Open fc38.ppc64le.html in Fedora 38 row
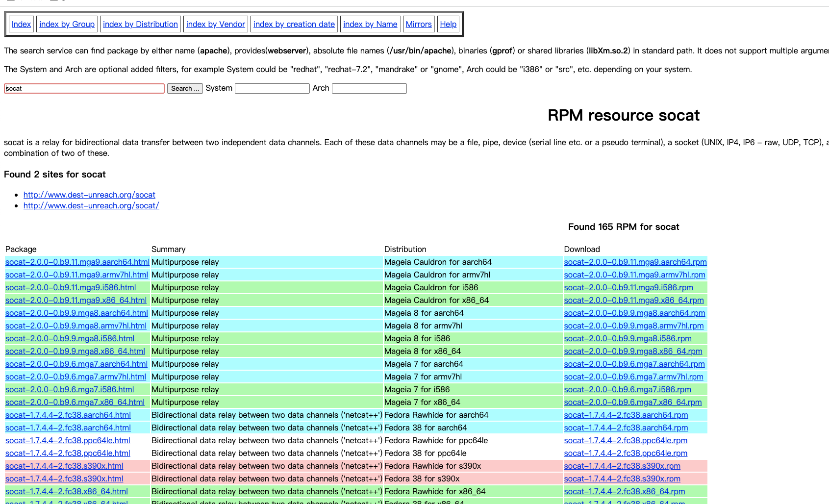The height and width of the screenshot is (504, 829). (68, 453)
